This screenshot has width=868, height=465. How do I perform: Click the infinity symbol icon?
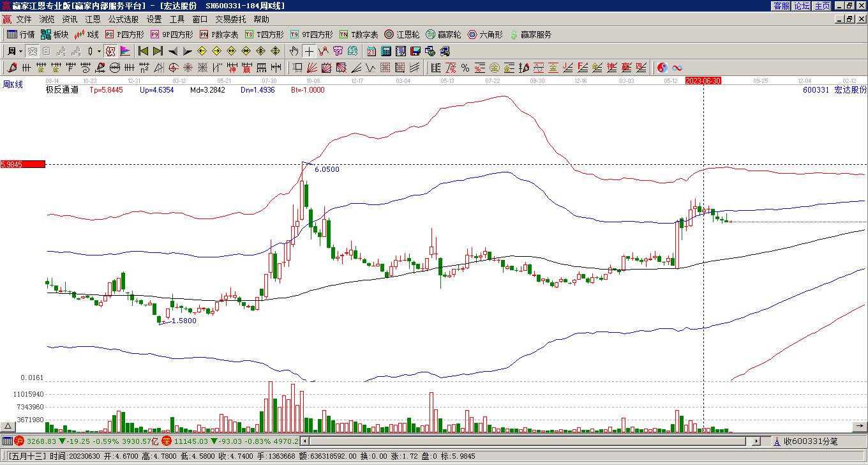(x=677, y=68)
